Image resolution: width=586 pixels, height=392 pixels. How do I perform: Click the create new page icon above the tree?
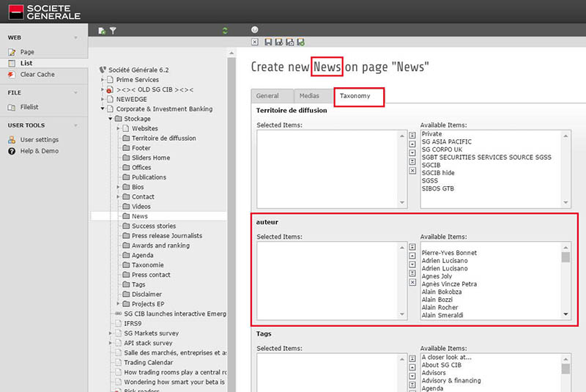[x=102, y=31]
